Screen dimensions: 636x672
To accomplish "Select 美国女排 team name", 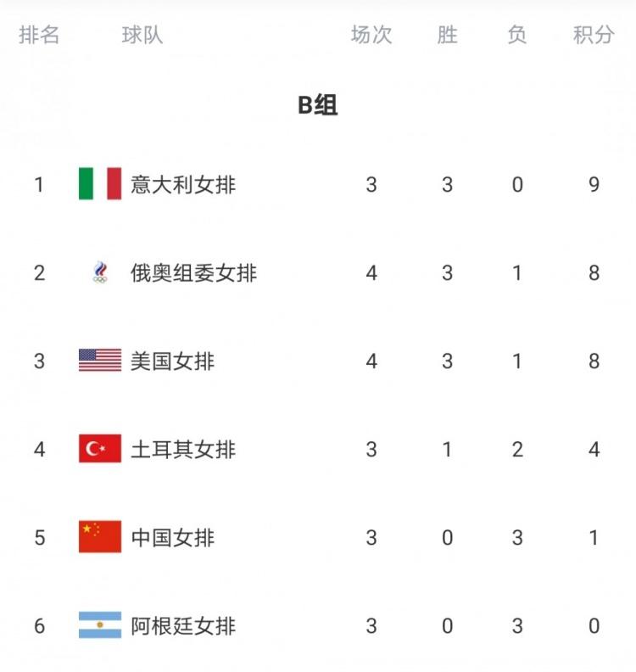I will 172,361.
